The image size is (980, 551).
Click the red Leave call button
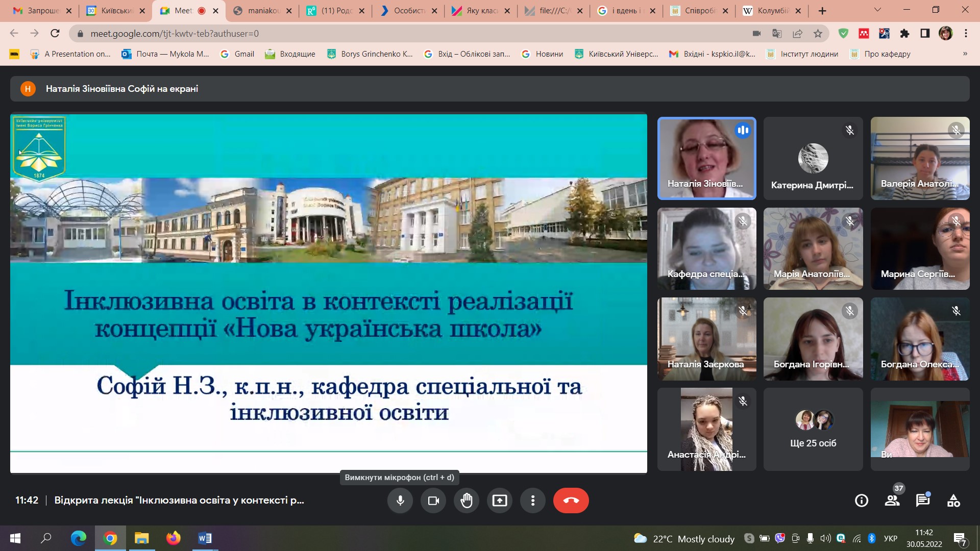click(x=571, y=500)
